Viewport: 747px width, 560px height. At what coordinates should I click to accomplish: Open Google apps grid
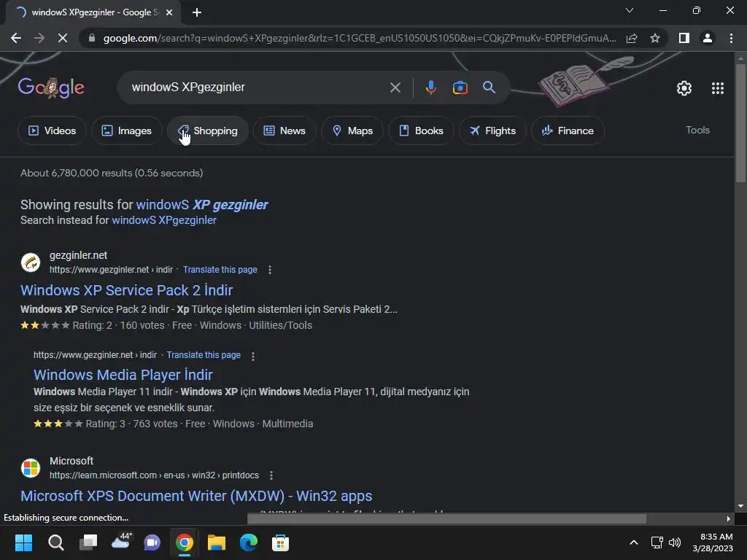coord(718,88)
